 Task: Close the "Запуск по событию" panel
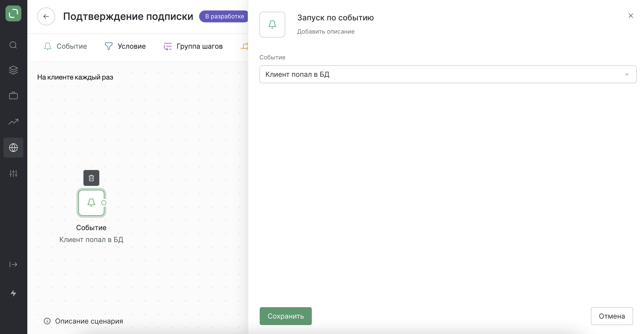pos(631,16)
